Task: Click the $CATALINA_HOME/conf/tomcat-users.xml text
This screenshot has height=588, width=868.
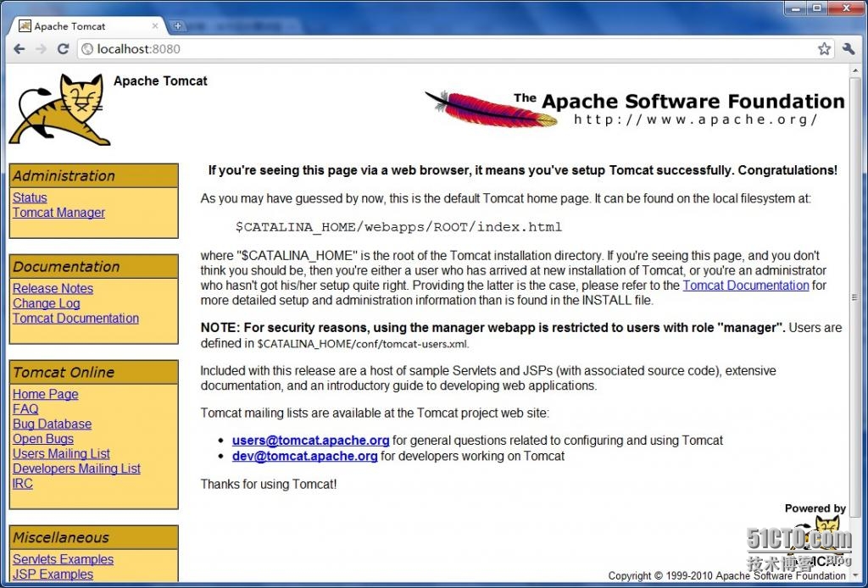Action: point(363,343)
